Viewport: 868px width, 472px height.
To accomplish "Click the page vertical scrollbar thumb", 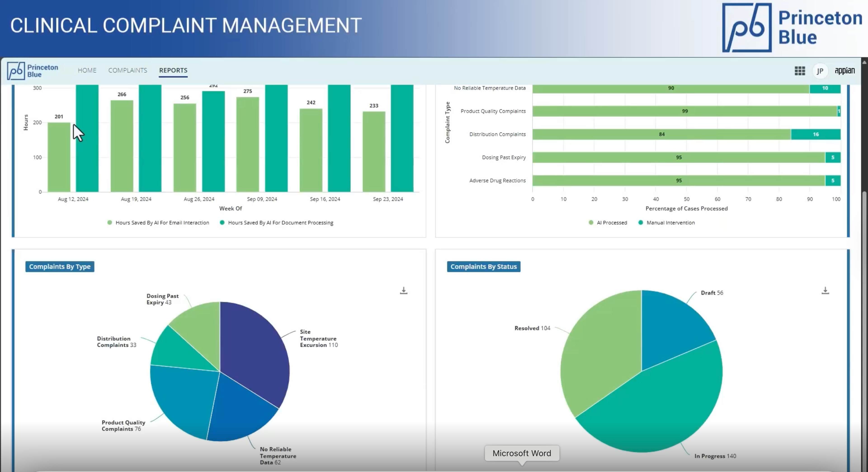I will tap(865, 332).
